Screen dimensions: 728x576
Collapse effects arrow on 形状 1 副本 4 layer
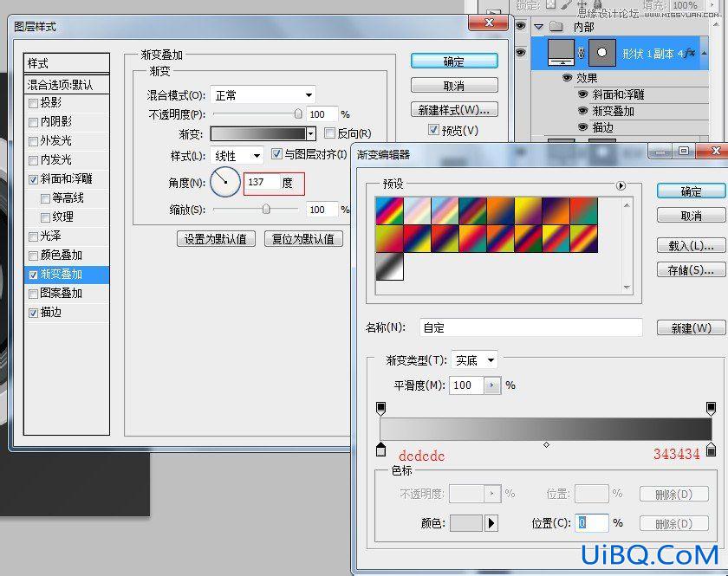[x=705, y=53]
